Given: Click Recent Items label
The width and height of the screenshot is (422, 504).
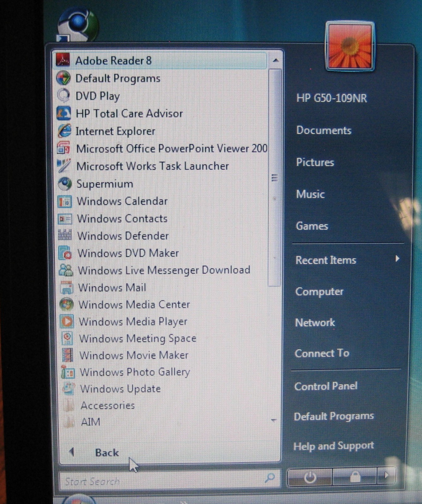Looking at the screenshot, I should click(x=326, y=260).
